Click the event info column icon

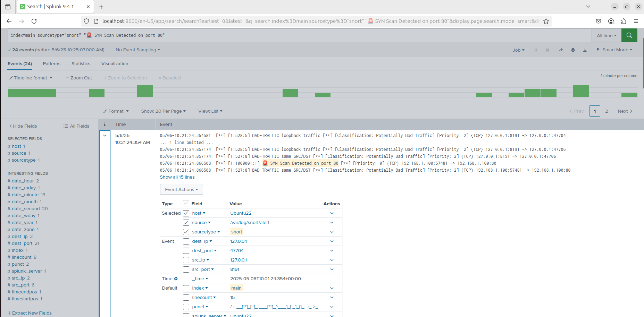point(104,124)
